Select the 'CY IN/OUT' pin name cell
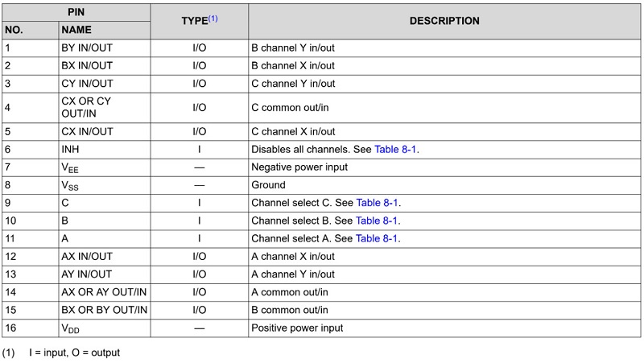 105,84
